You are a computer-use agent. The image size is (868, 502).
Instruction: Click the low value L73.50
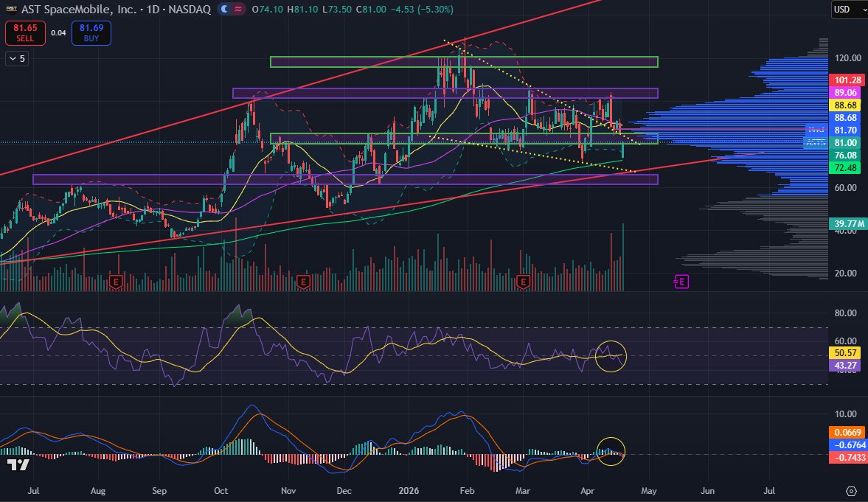click(x=336, y=10)
